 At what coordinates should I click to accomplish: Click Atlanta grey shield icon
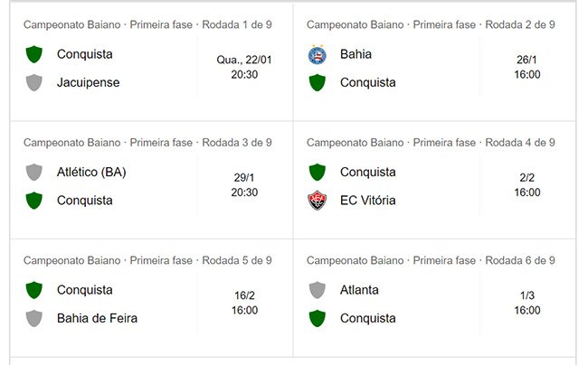(318, 290)
